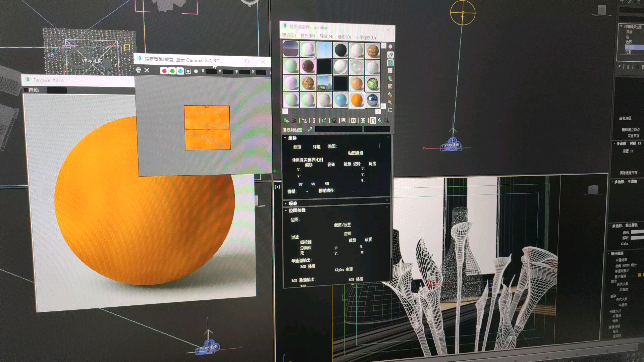Click the Show End Result icon
Image resolution: width=644 pixels, height=362 pixels.
(x=373, y=121)
